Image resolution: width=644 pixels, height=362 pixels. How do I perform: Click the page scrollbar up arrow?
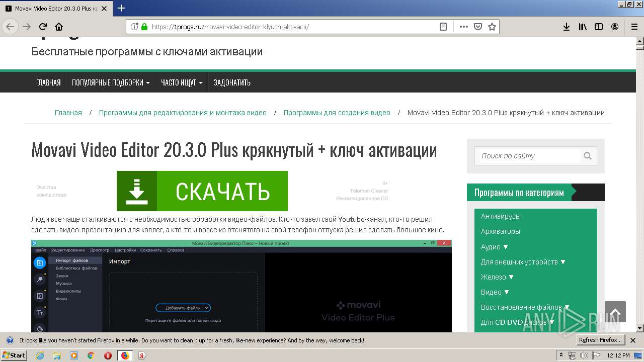639,42
